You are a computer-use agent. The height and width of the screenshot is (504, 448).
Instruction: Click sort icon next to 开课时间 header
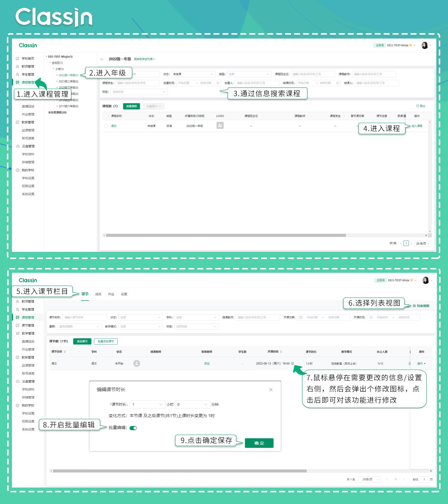281,352
